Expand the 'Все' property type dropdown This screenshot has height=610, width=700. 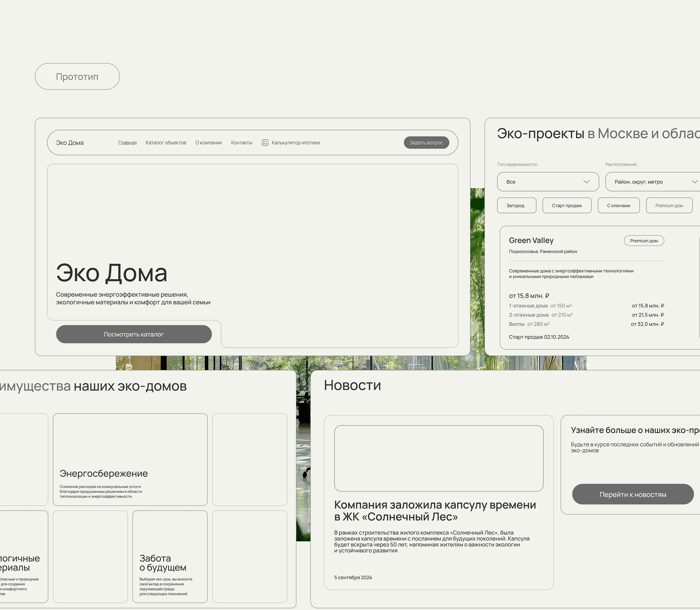pos(544,182)
